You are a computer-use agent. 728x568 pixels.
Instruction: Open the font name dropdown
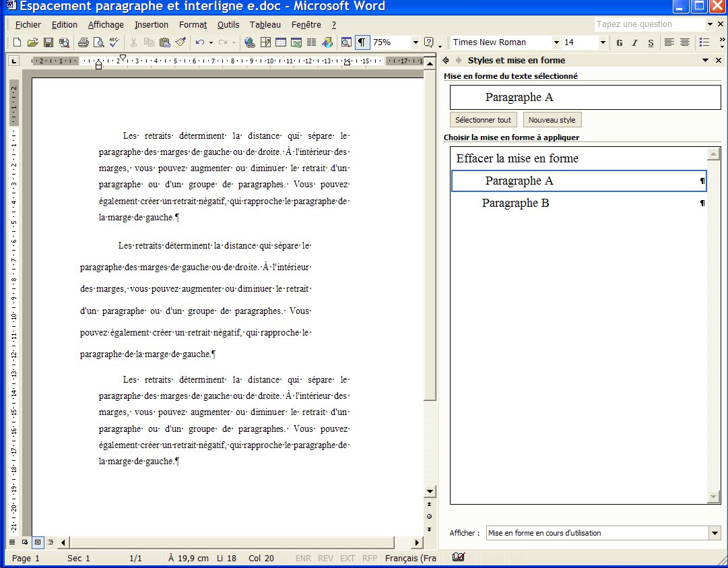point(556,42)
